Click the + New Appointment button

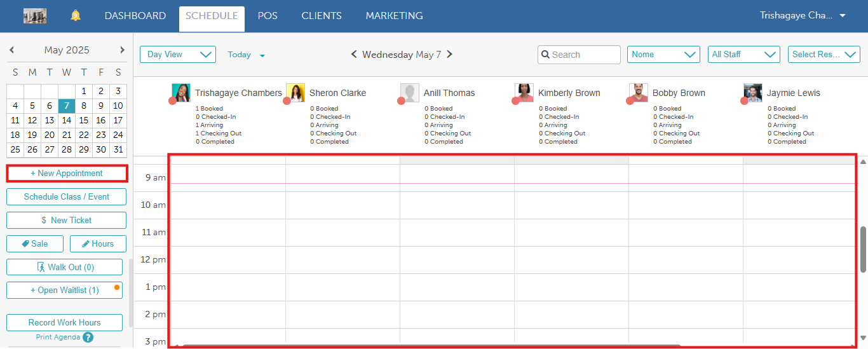coord(67,173)
